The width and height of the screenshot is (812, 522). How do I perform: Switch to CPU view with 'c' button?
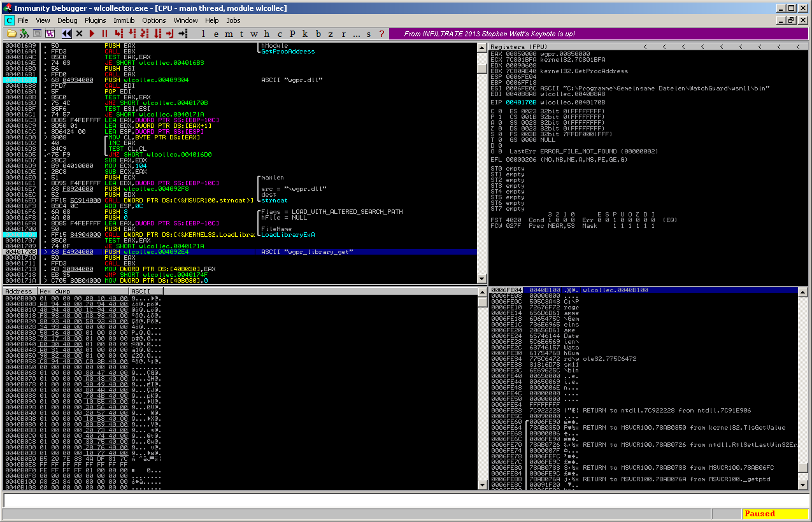click(x=280, y=33)
